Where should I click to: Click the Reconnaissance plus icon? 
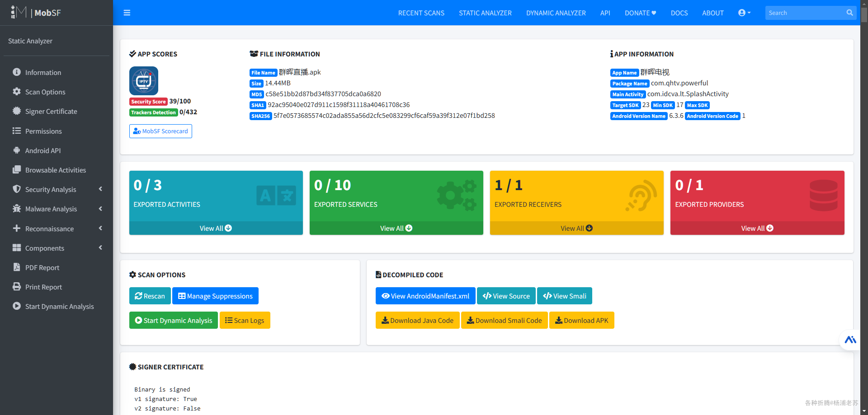(17, 228)
